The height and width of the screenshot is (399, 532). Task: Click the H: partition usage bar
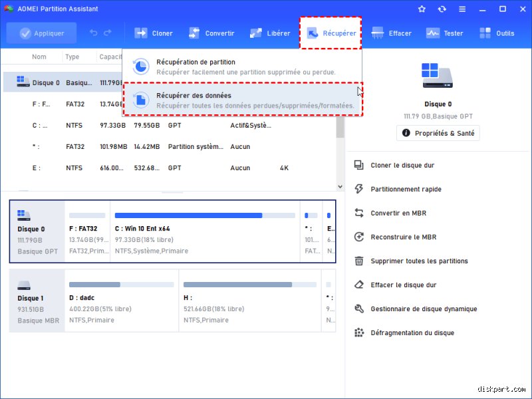point(250,285)
